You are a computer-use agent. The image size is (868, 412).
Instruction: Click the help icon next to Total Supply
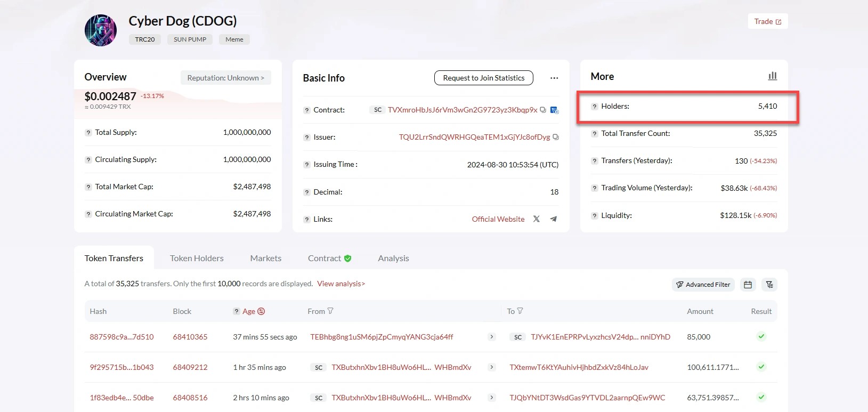tap(88, 133)
